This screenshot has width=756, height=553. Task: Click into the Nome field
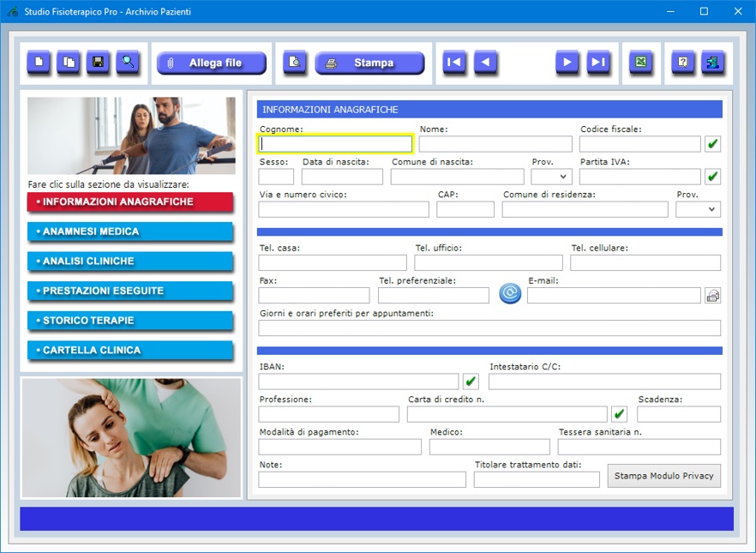click(x=495, y=144)
